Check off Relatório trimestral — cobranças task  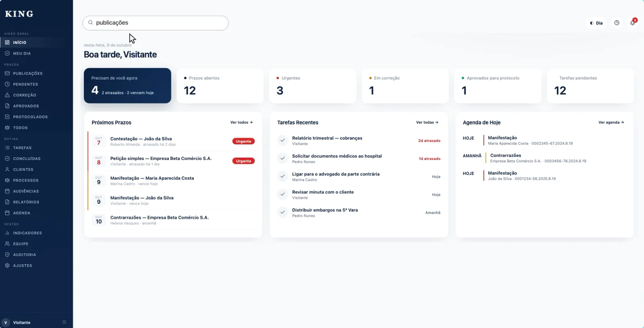point(283,140)
